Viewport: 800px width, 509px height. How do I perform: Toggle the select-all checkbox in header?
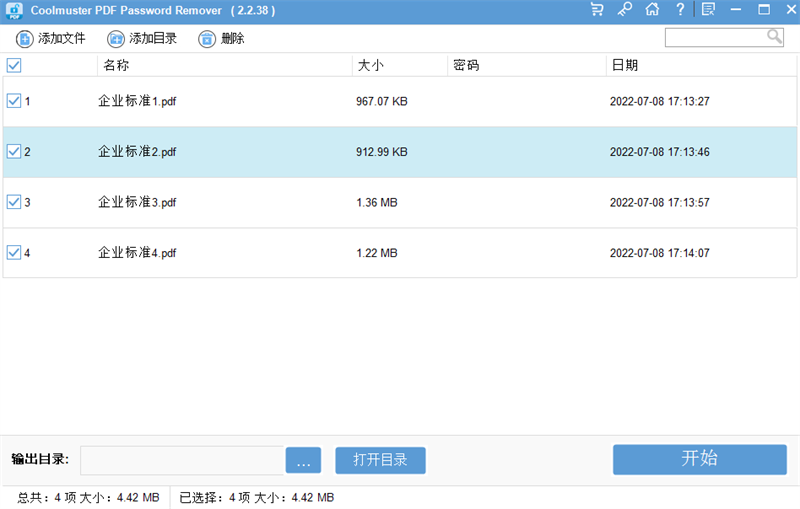[14, 65]
